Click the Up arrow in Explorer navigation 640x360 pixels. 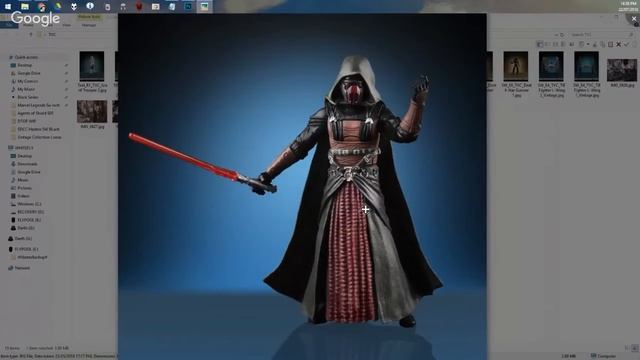pos(31,35)
